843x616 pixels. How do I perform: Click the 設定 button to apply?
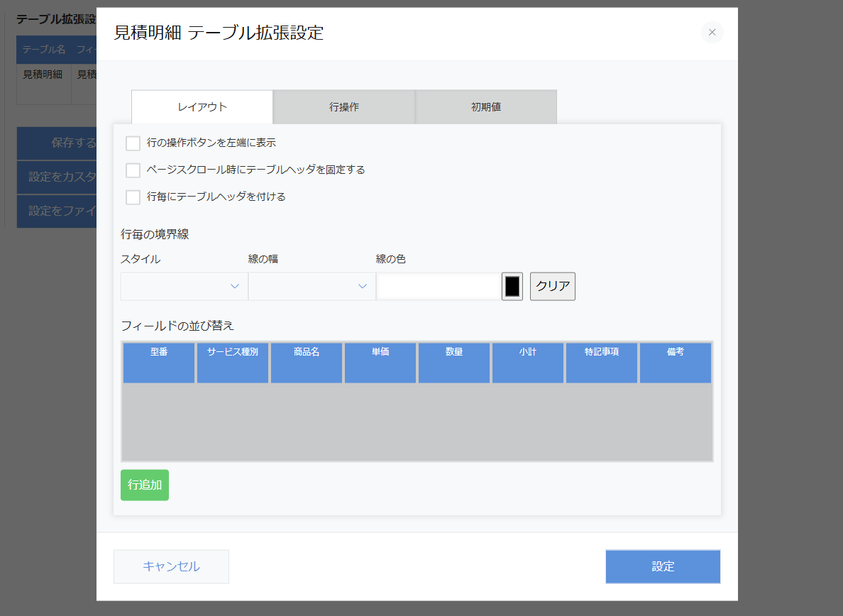(x=663, y=566)
